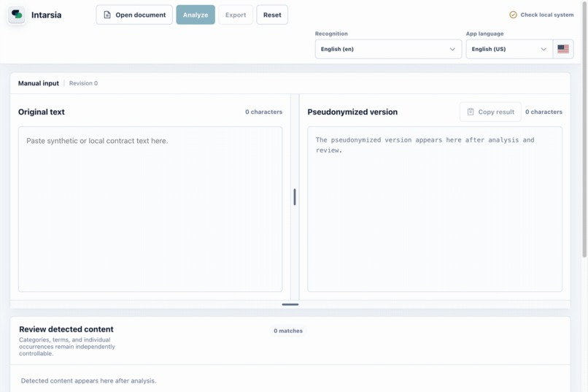Click the vertical divider handle between panes
The image size is (588, 392).
point(295,197)
